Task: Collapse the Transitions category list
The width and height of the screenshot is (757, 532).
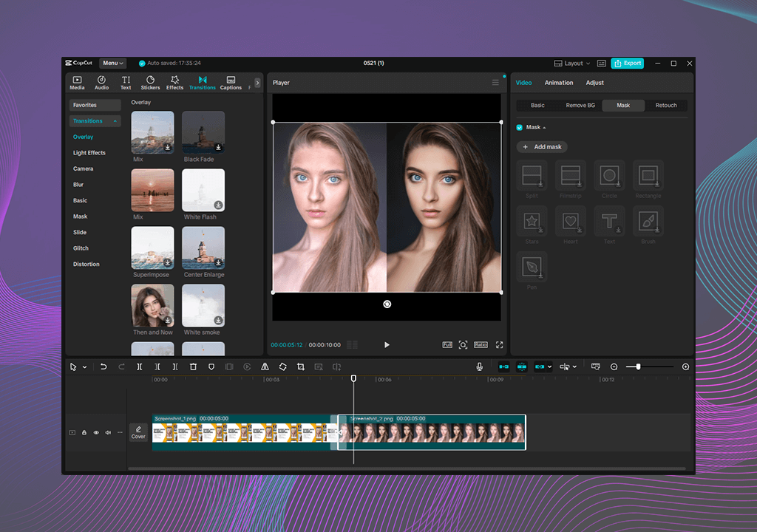Action: 115,121
